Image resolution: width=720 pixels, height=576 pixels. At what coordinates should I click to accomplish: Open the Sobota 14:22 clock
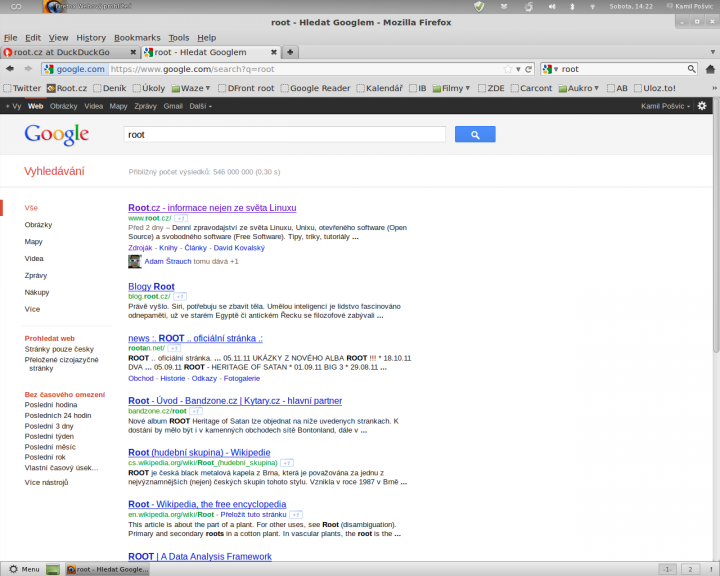click(631, 6)
